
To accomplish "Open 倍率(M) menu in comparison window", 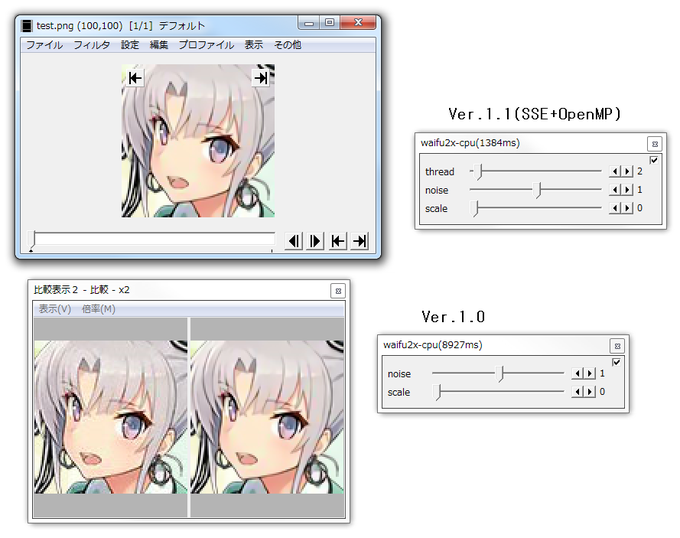I will click(x=98, y=309).
